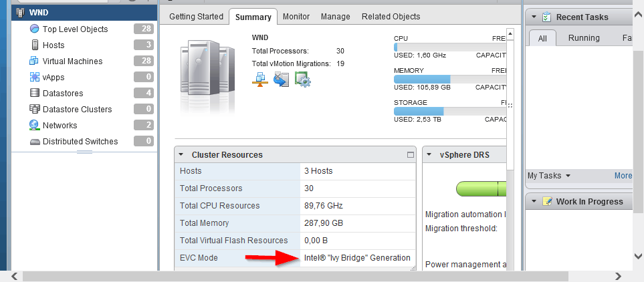Click the Distributed Switches icon

point(35,142)
